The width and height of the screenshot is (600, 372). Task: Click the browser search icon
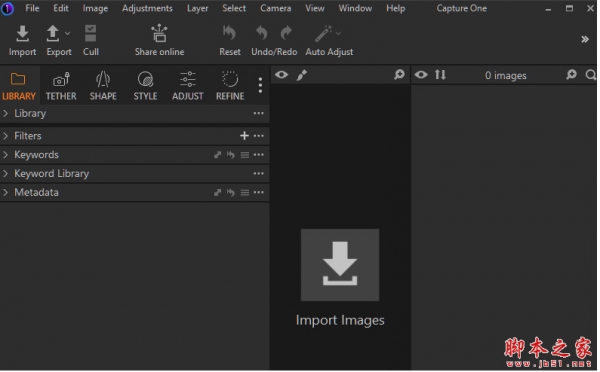(591, 75)
